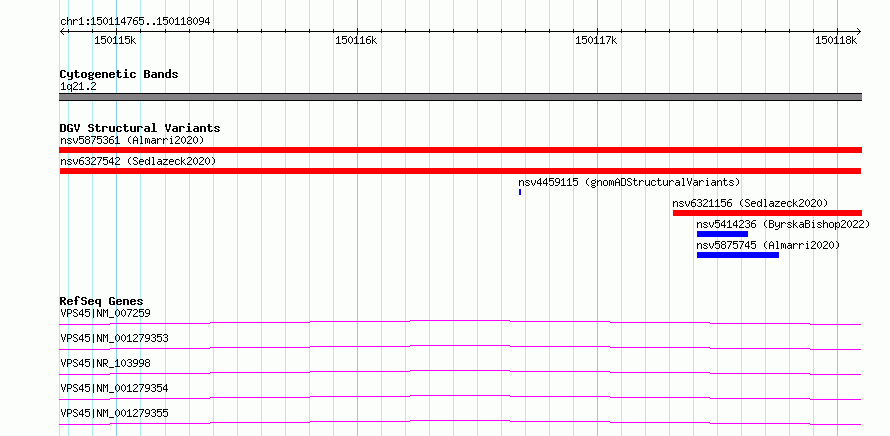Click the chr1:150114765..150118094 coordinate label
The width and height of the screenshot is (890, 436).
[135, 21]
